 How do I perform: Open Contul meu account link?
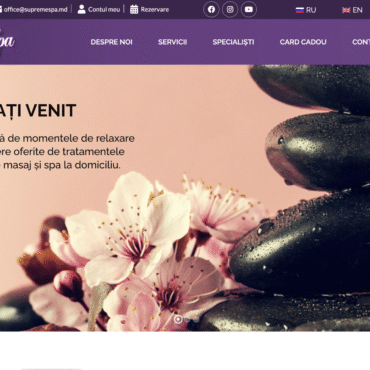pyautogui.click(x=104, y=10)
